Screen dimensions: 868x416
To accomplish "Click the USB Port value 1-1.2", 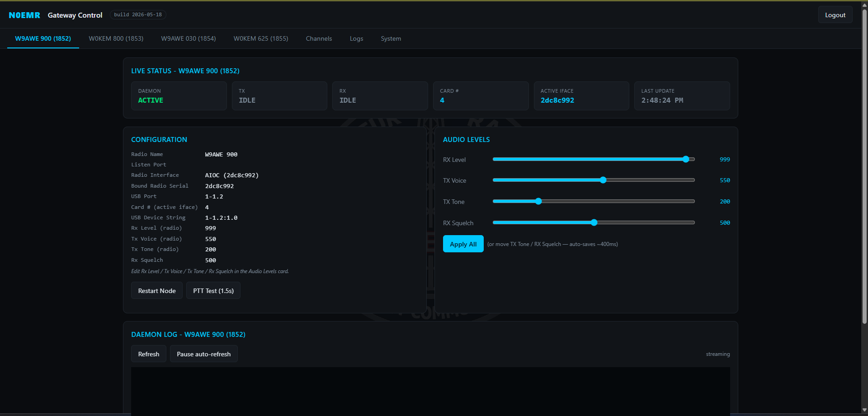I will point(214,197).
